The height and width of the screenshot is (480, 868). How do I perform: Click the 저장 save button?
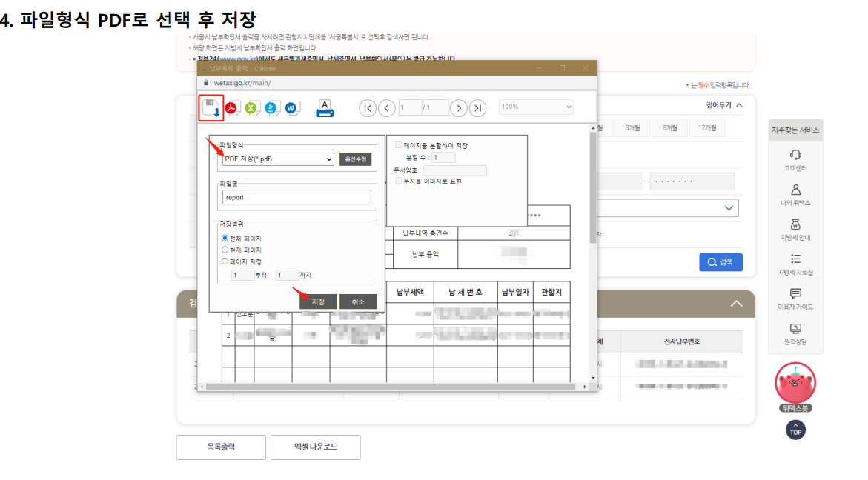pos(318,301)
